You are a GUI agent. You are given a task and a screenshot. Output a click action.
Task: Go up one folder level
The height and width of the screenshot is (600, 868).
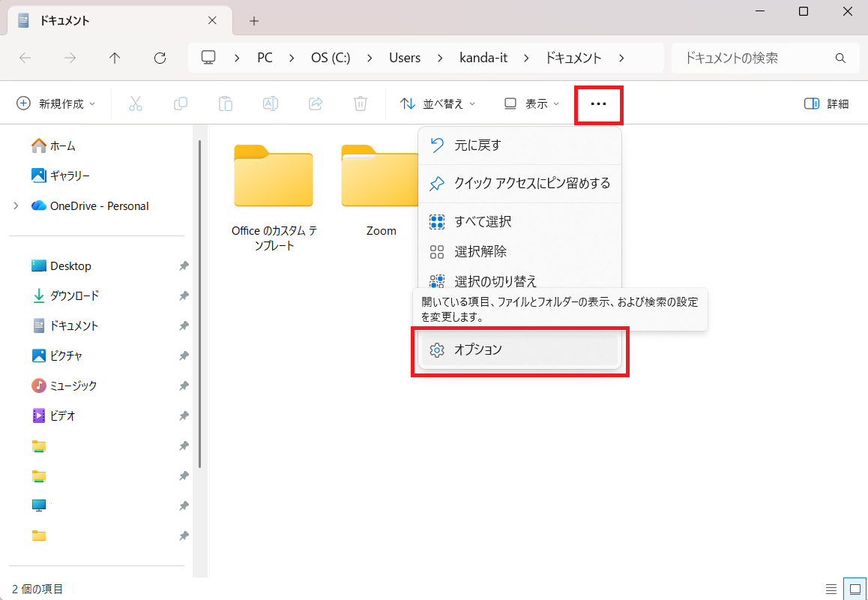(x=115, y=58)
